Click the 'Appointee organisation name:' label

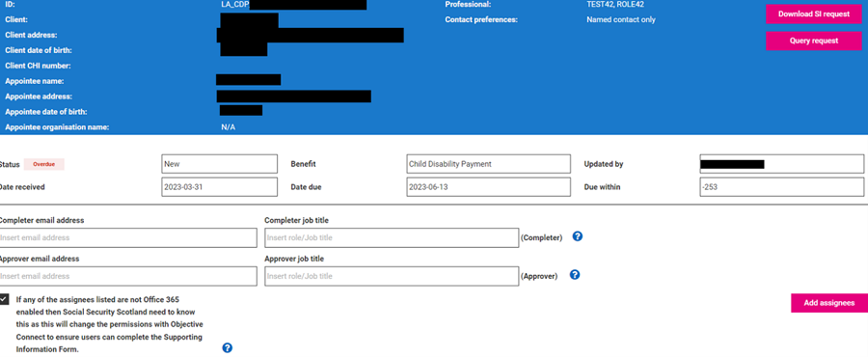point(57,127)
